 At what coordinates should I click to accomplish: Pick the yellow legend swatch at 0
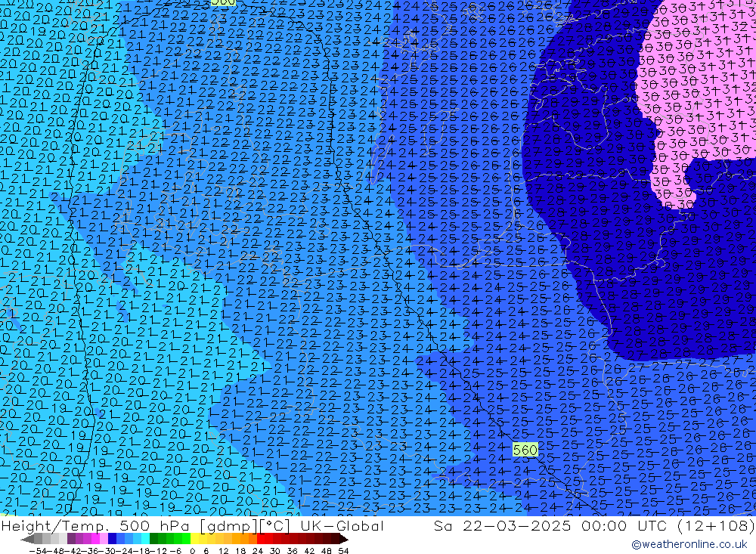tap(194, 539)
